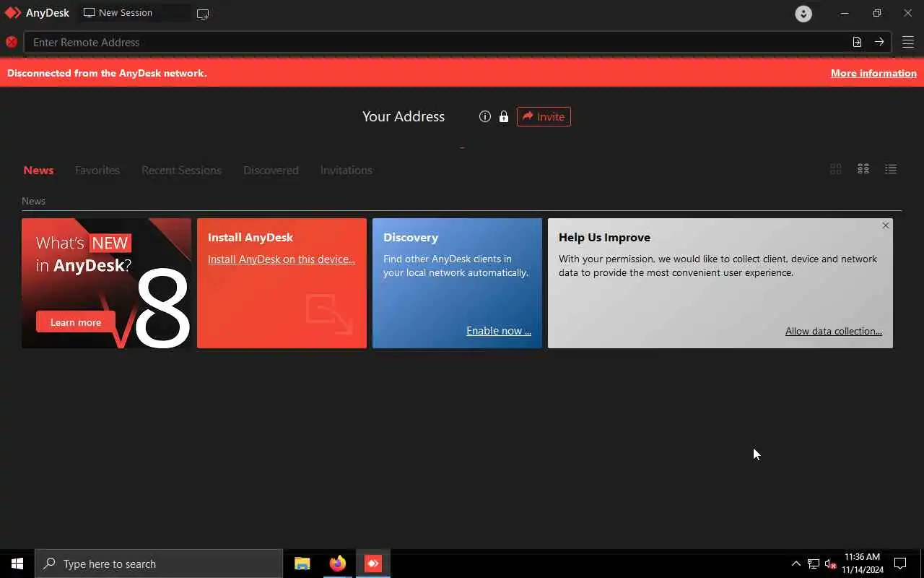Show hidden system tray icons
This screenshot has height=578, width=924.
click(796, 564)
